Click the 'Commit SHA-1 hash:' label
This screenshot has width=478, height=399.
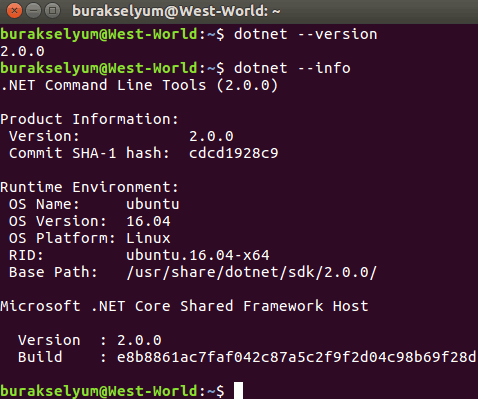[x=89, y=153]
